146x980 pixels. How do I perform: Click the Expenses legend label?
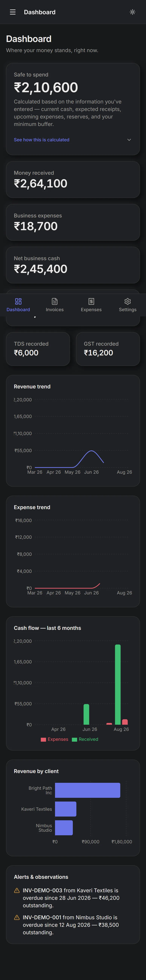point(58,739)
